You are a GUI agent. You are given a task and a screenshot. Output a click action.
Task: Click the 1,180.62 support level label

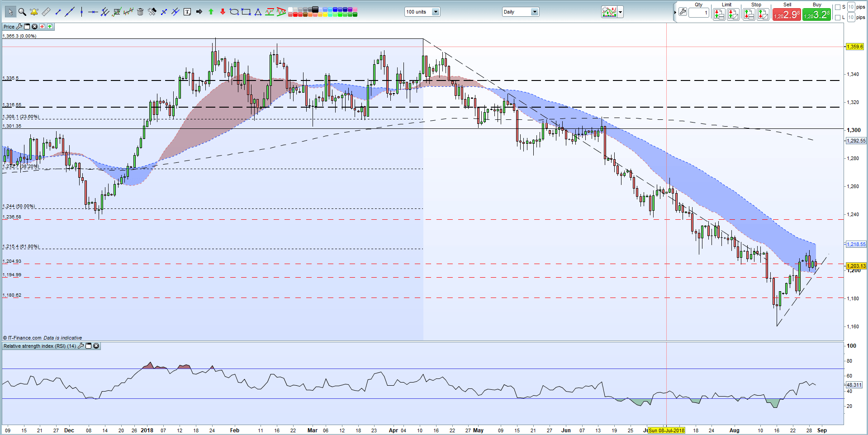(12, 295)
